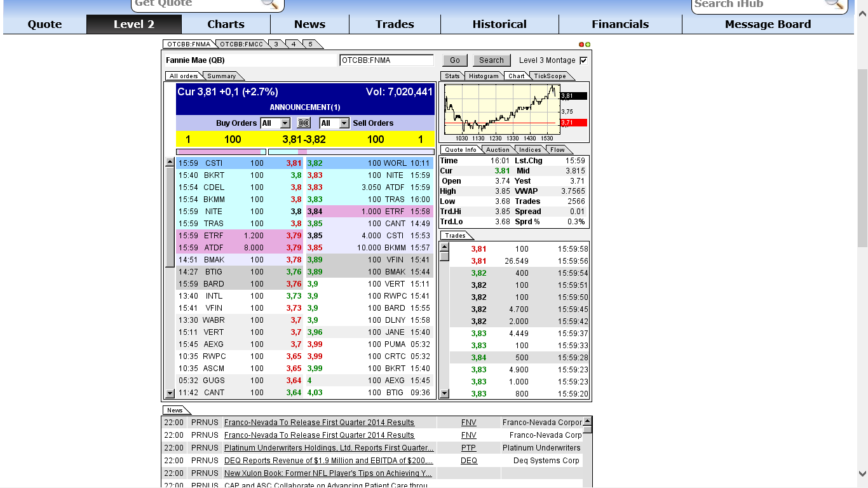
Task: Click inside the OTCBB:FNMA symbol input field
Action: tap(388, 60)
